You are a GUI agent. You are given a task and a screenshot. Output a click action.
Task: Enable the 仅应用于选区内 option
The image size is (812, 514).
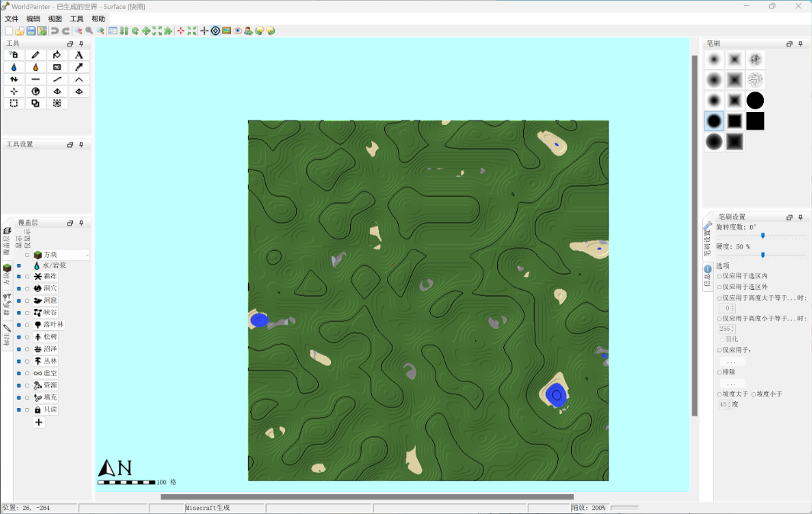coord(720,276)
